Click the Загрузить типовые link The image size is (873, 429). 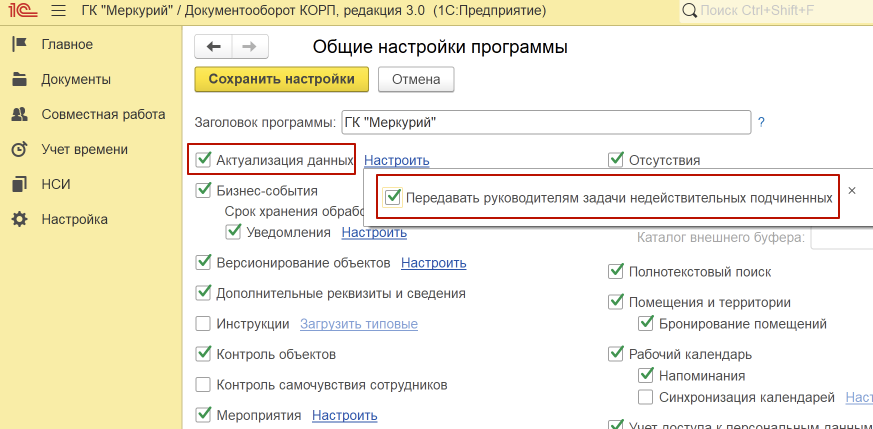click(x=358, y=324)
